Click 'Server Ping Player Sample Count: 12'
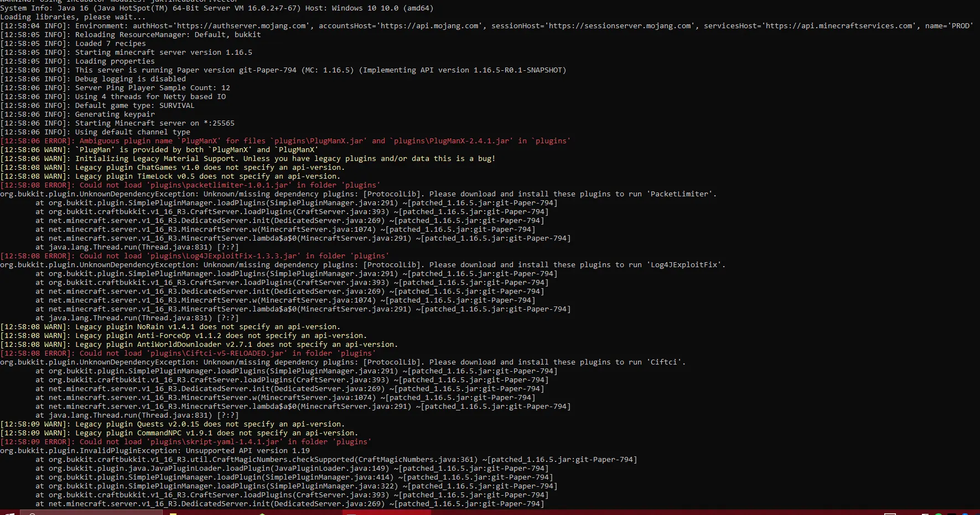The height and width of the screenshot is (515, 980). coord(115,88)
